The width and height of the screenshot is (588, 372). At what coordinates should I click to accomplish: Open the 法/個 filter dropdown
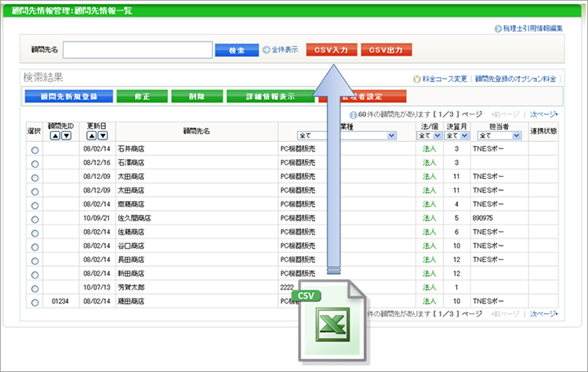[430, 136]
